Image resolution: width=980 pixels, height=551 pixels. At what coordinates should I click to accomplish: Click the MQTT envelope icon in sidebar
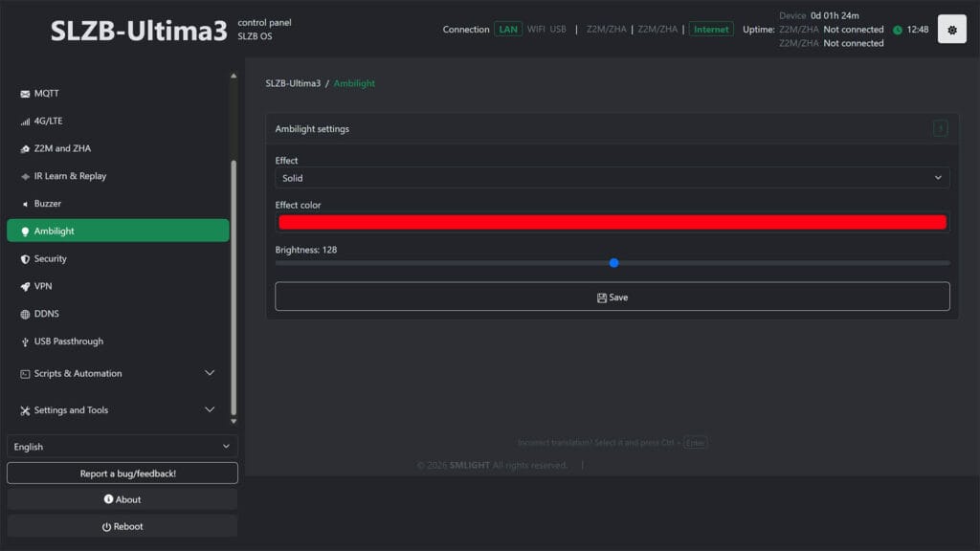pos(25,94)
